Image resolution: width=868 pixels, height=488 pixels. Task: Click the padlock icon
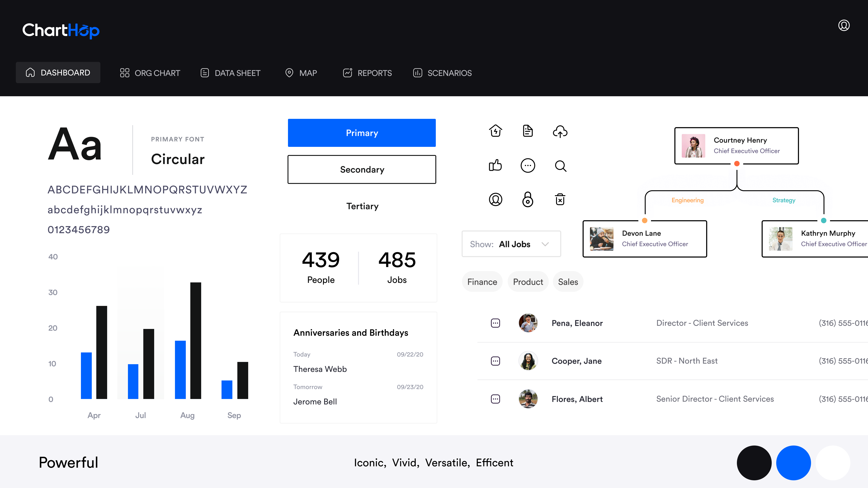click(x=528, y=200)
